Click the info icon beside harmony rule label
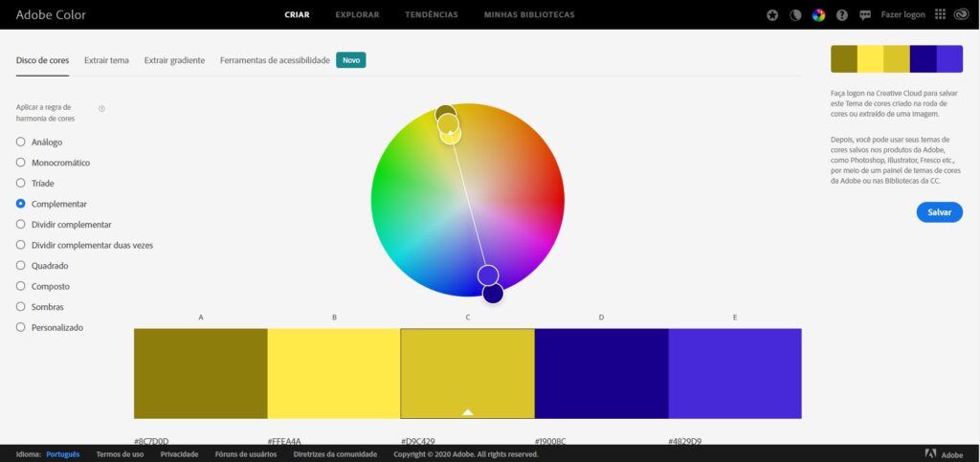980x462 pixels. point(101,109)
